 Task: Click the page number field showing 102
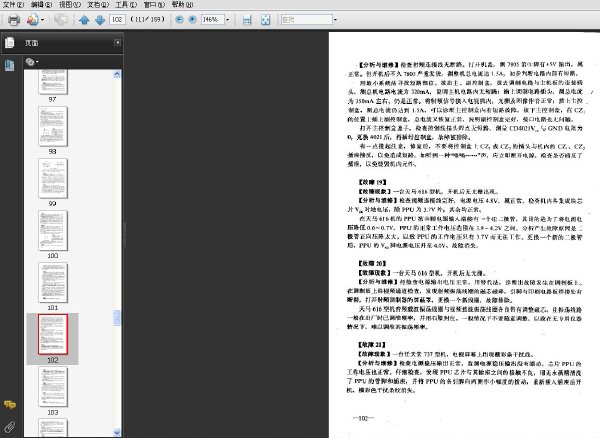point(117,20)
